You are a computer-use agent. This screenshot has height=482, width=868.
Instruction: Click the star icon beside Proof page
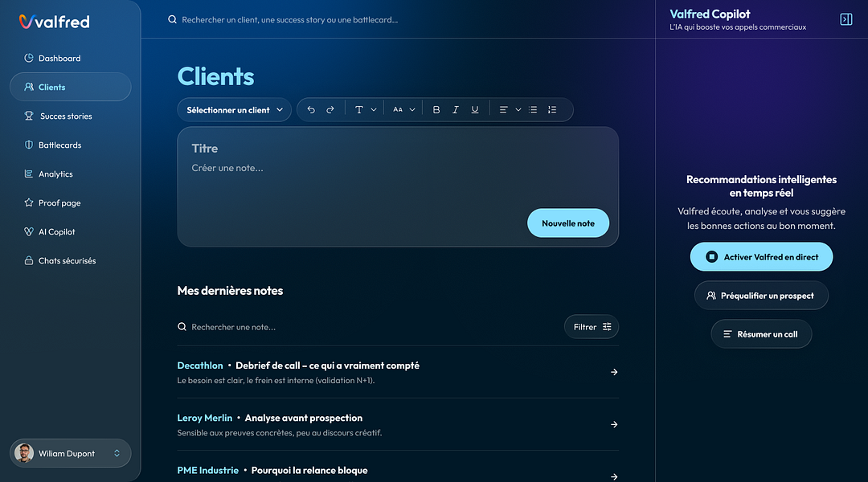[x=29, y=202]
